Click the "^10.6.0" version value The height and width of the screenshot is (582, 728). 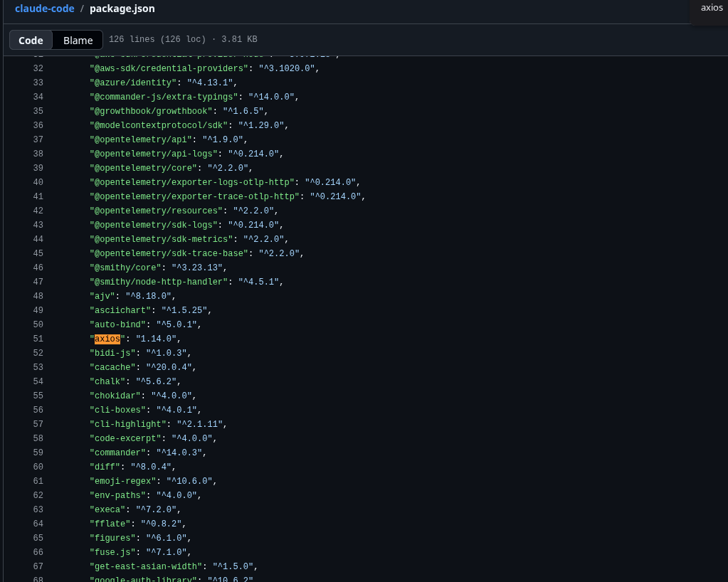[189, 481]
